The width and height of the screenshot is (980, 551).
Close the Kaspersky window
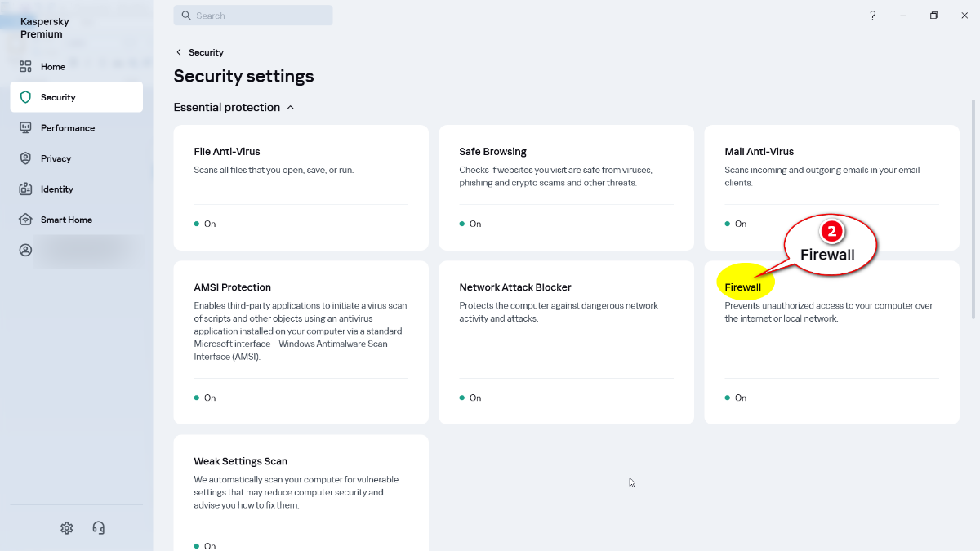coord(964,16)
